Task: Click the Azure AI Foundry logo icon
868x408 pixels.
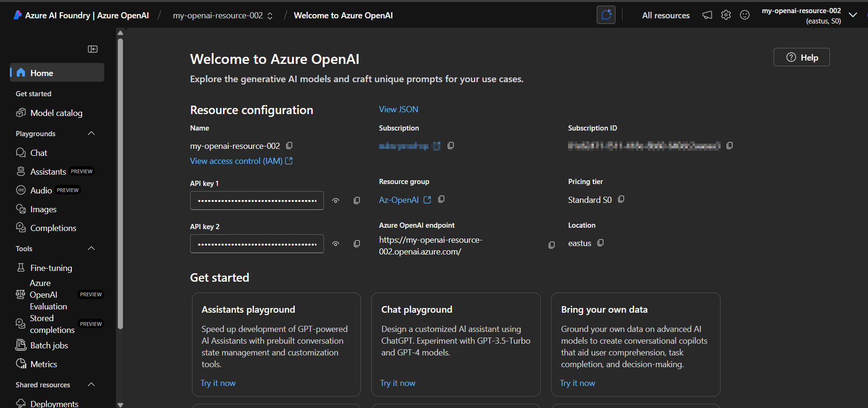Action: 17,15
